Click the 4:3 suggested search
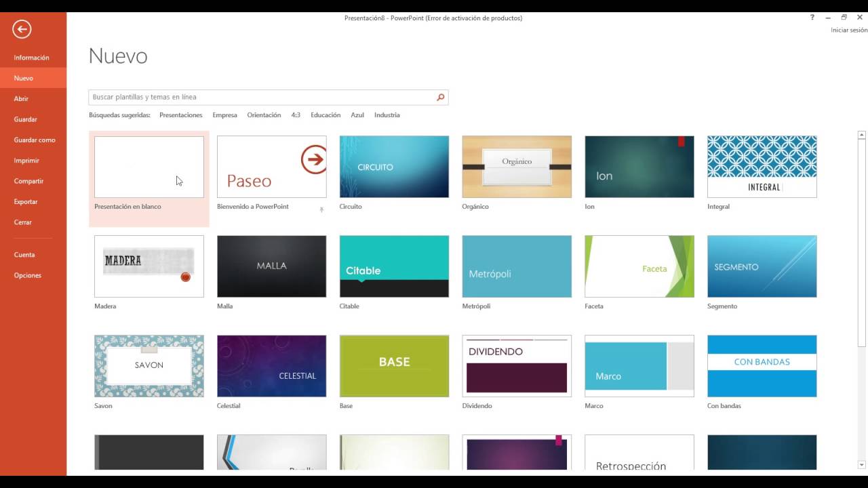The width and height of the screenshot is (868, 488). point(296,115)
